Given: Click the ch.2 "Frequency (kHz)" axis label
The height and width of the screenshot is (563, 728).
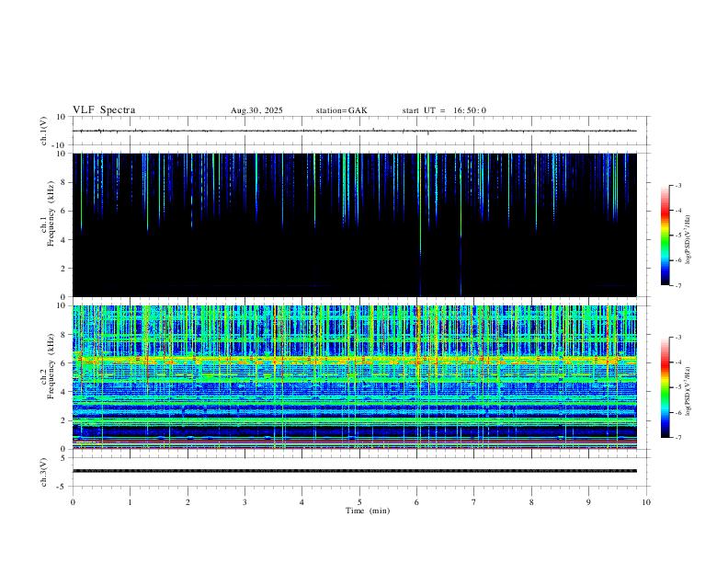Looking at the screenshot, I should pyautogui.click(x=51, y=366).
